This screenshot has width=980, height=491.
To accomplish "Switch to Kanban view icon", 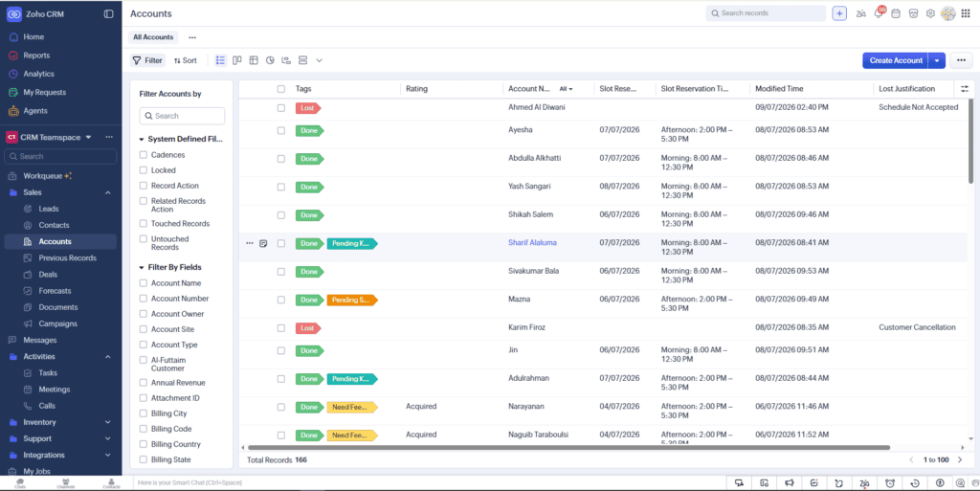I will 237,60.
